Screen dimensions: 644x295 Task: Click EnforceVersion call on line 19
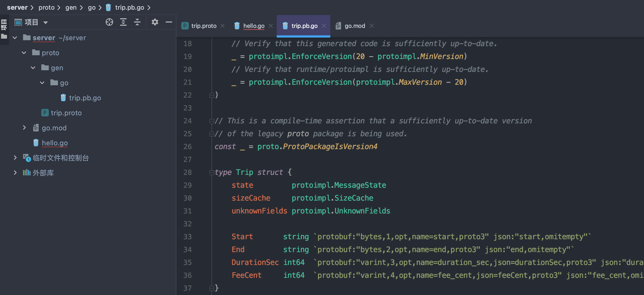(x=322, y=56)
